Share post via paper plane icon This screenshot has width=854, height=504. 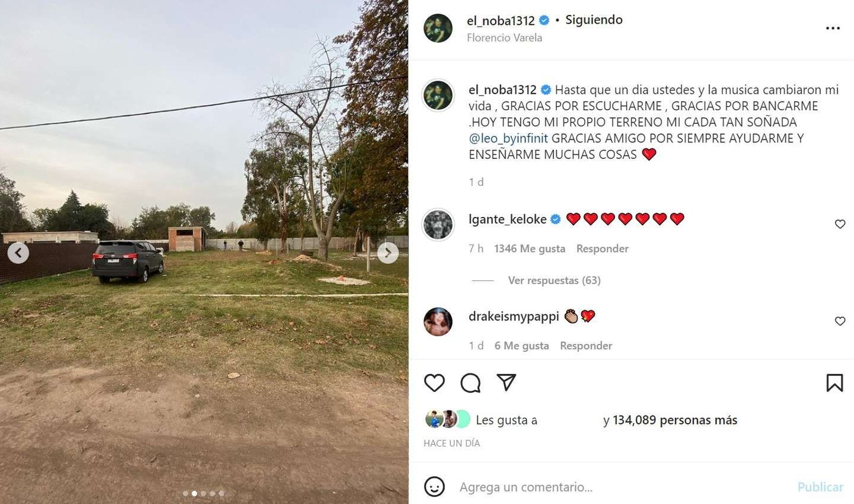pyautogui.click(x=506, y=382)
